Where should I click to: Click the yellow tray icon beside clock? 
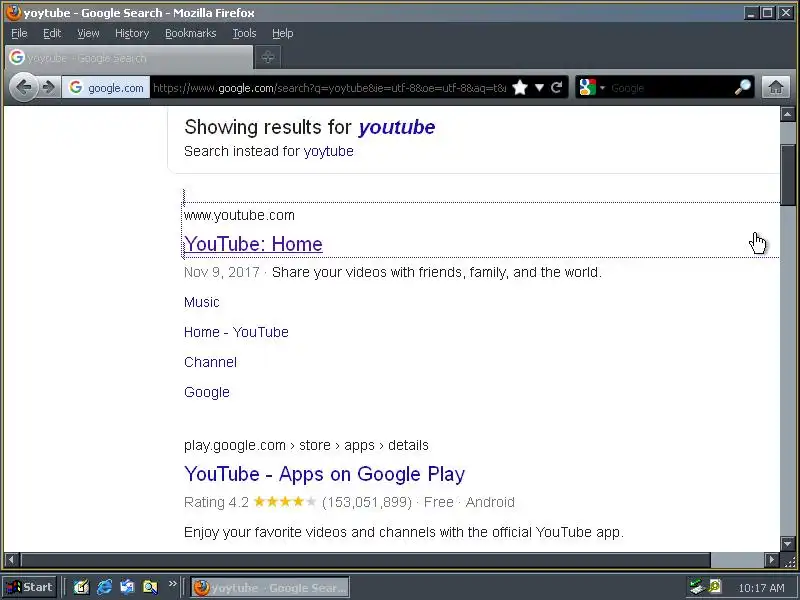[715, 586]
